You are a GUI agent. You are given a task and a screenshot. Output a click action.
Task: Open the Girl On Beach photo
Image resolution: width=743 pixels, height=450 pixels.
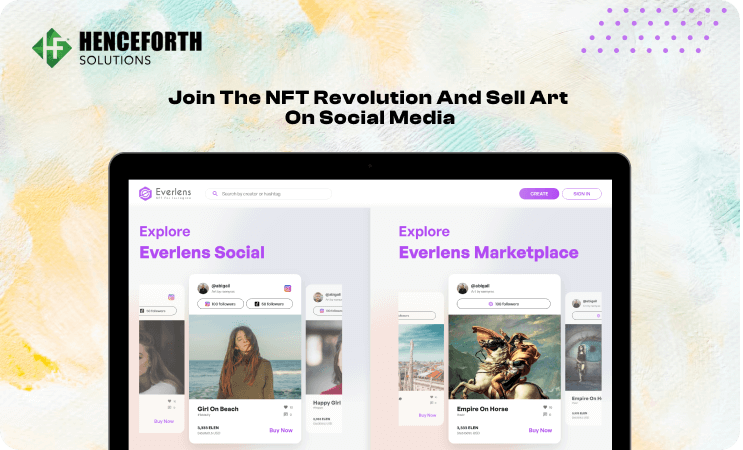click(245, 357)
